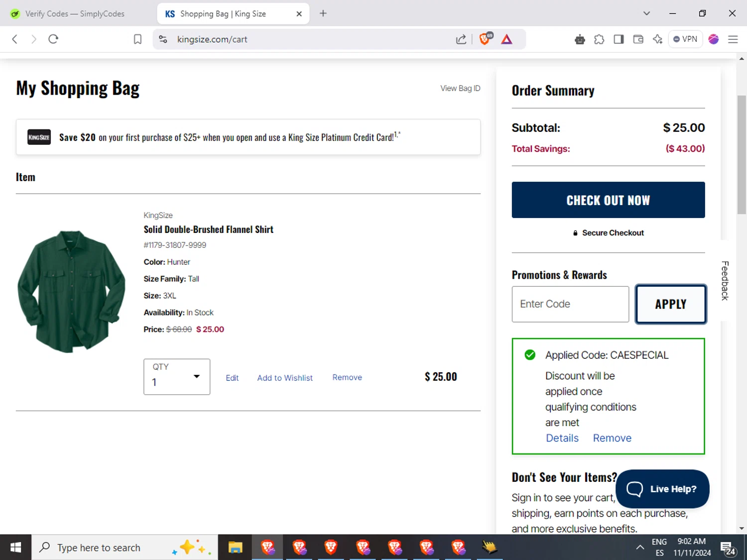Click the Save $20 credit card banner text
This screenshot has width=747, height=560.
[x=230, y=137]
